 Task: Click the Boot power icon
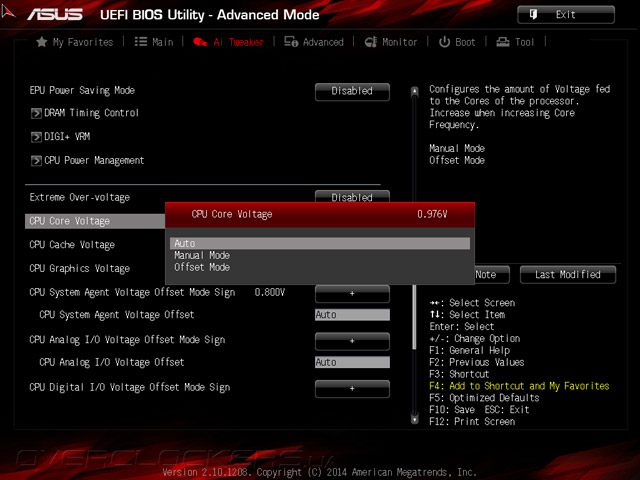tap(444, 42)
